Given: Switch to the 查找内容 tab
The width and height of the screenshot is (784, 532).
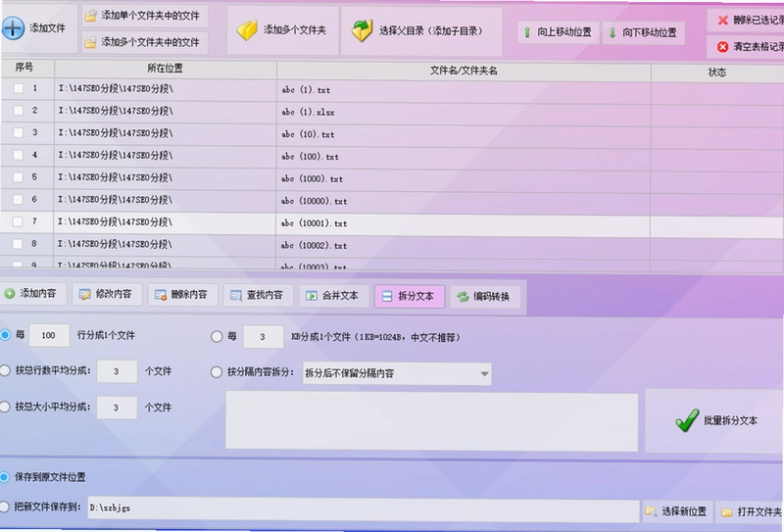Looking at the screenshot, I should 258,296.
